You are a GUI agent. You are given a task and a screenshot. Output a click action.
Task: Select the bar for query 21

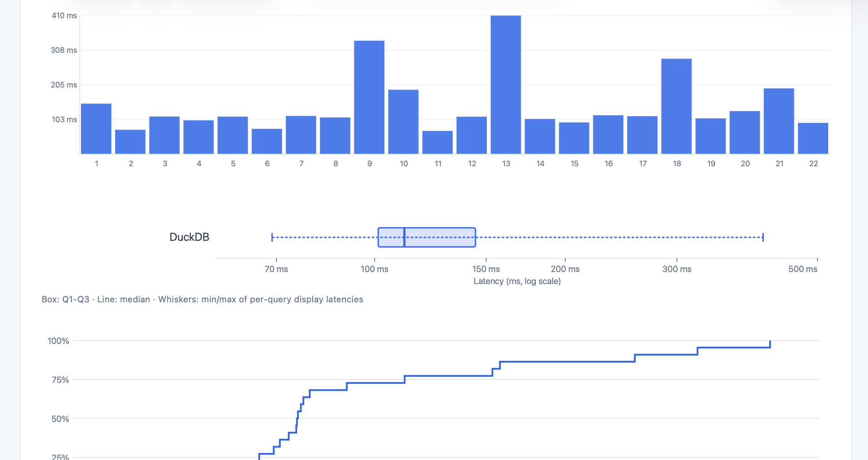pyautogui.click(x=779, y=121)
